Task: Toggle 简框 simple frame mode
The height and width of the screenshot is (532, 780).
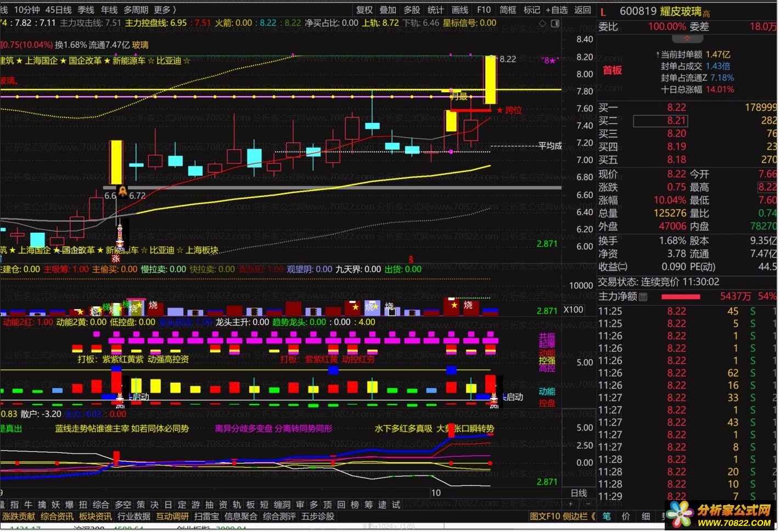Action: (508, 10)
